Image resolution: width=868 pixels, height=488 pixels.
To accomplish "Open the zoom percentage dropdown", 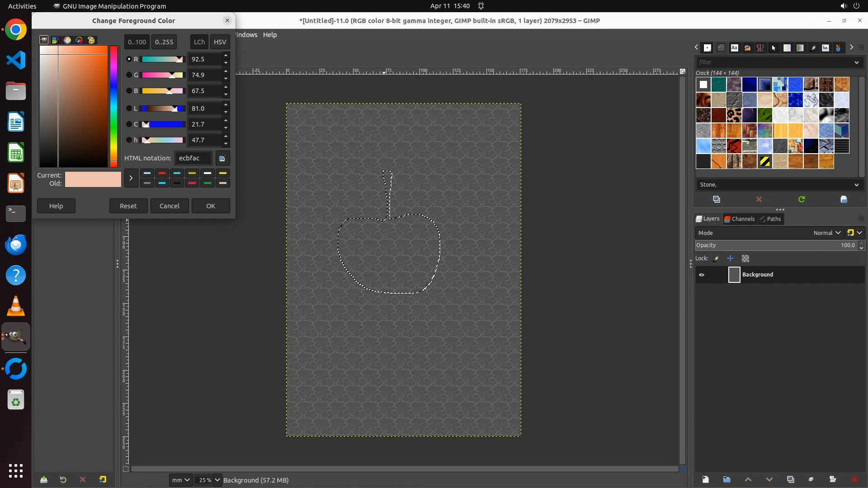I will pos(217,480).
